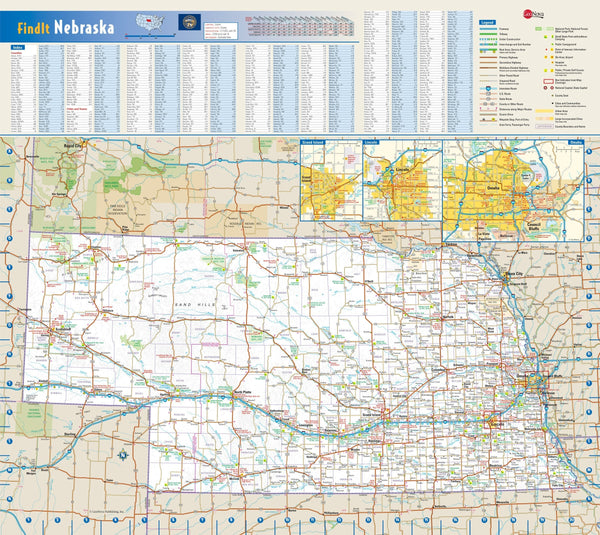600x535 pixels.
Task: Click the Rapid City label on map
Action: coord(73,146)
